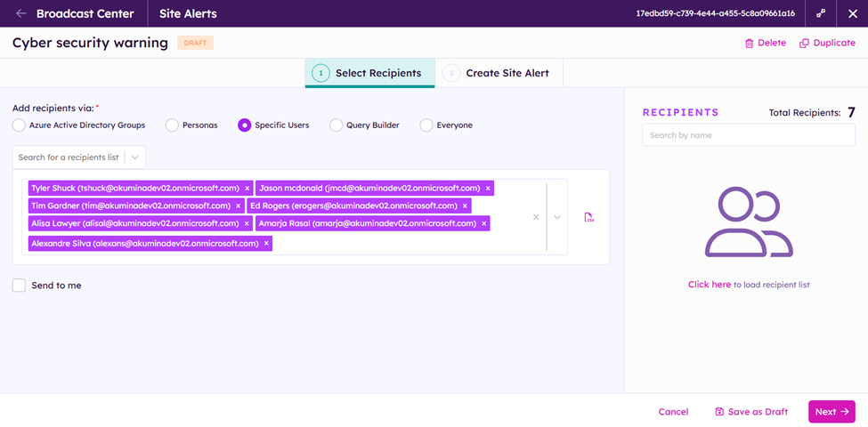Screen dimensions: 868x427
Task: Click the expand window icon in header
Action: 821,13
